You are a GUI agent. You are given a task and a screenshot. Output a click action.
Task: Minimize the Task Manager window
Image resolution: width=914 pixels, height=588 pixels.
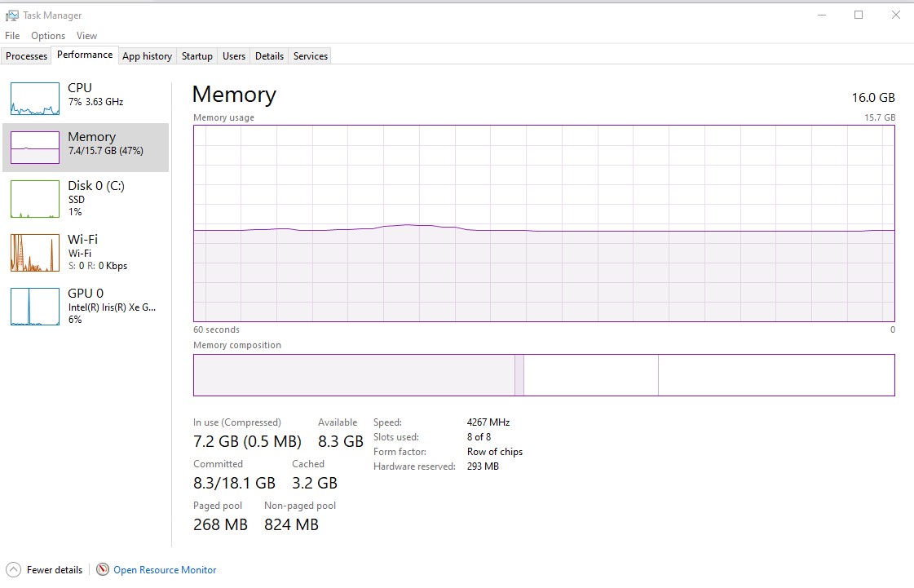(822, 15)
